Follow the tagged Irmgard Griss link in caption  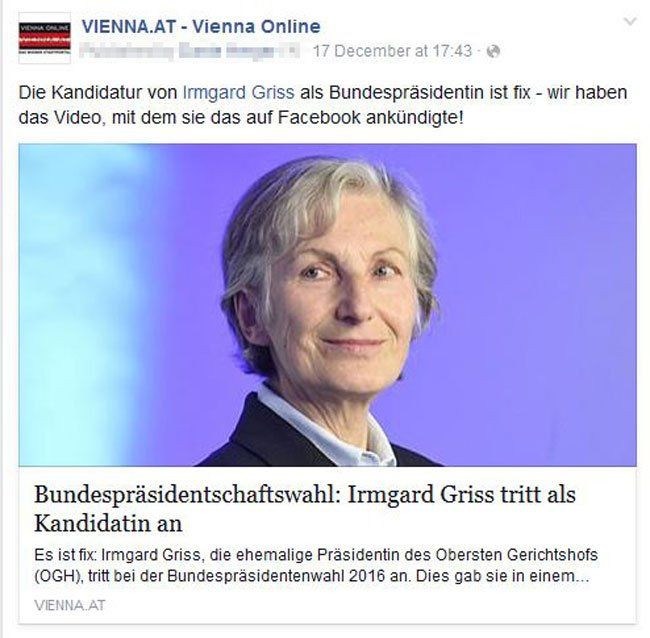click(x=239, y=92)
